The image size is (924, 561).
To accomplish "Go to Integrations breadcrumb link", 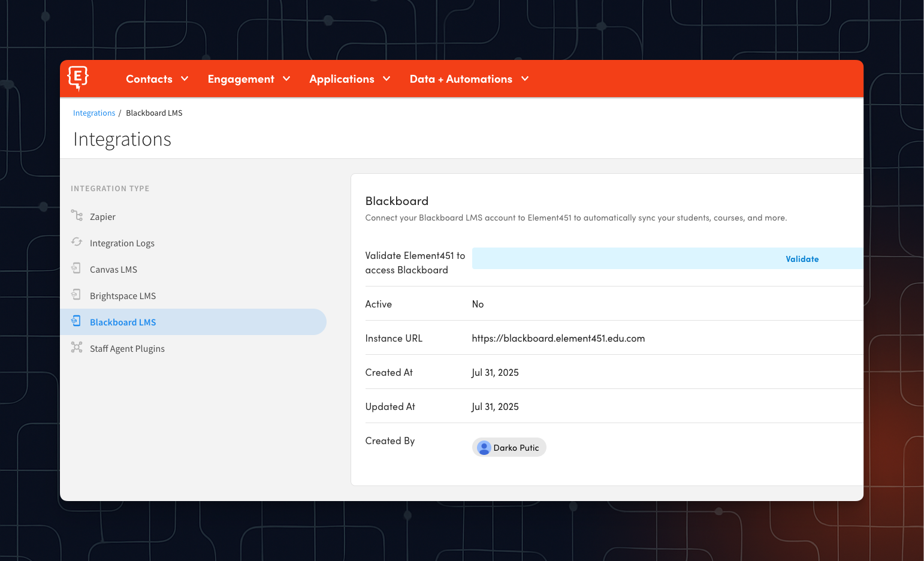I will (x=94, y=113).
